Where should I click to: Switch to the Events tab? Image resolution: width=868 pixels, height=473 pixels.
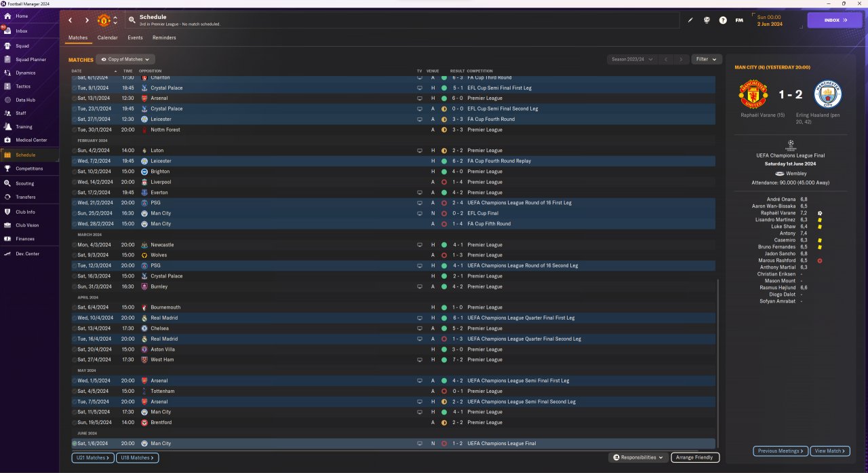click(135, 38)
